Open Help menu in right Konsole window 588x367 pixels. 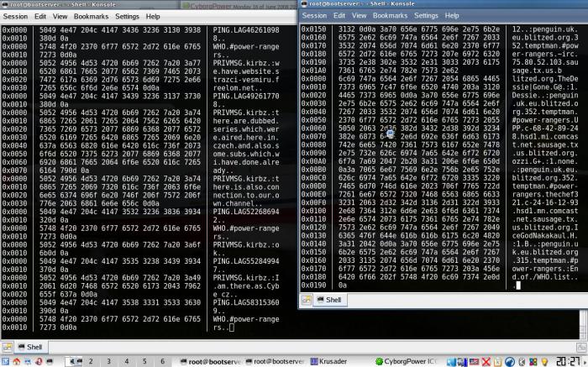click(x=452, y=15)
